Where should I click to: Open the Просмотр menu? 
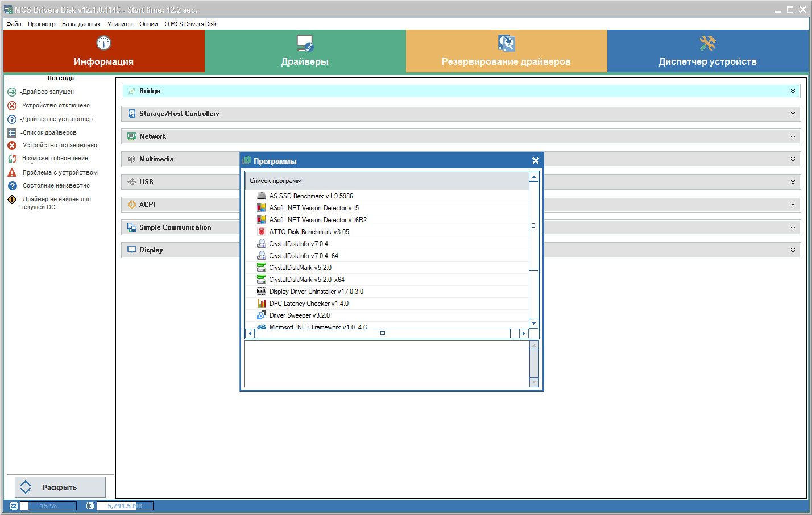click(42, 24)
